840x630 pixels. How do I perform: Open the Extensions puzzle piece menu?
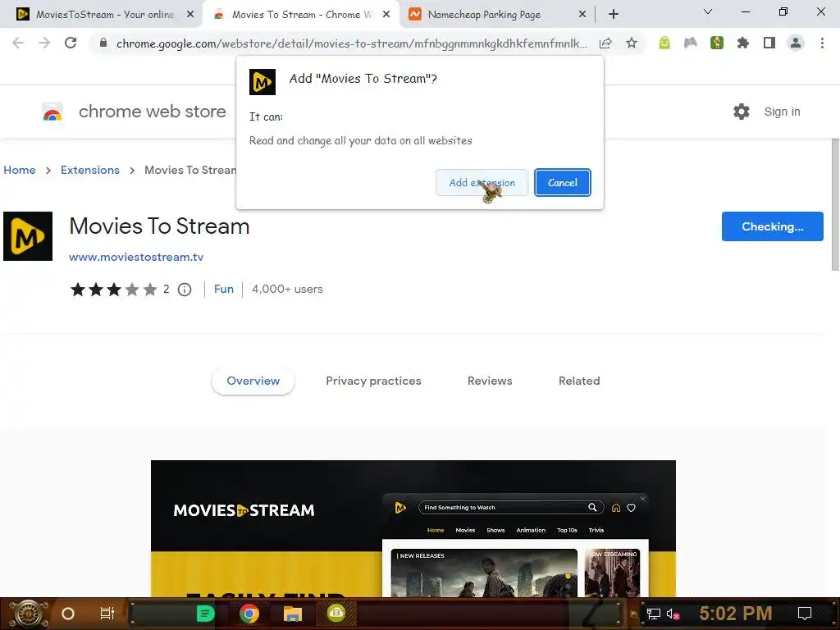click(743, 43)
